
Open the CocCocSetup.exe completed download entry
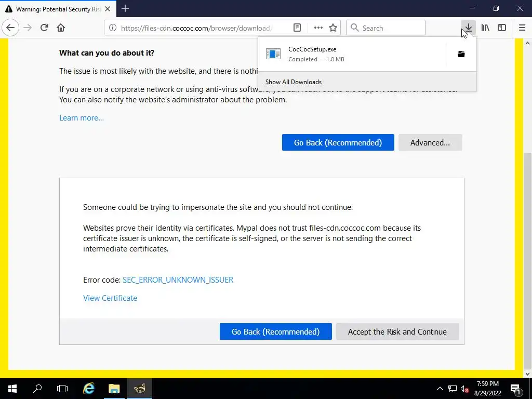[352, 54]
